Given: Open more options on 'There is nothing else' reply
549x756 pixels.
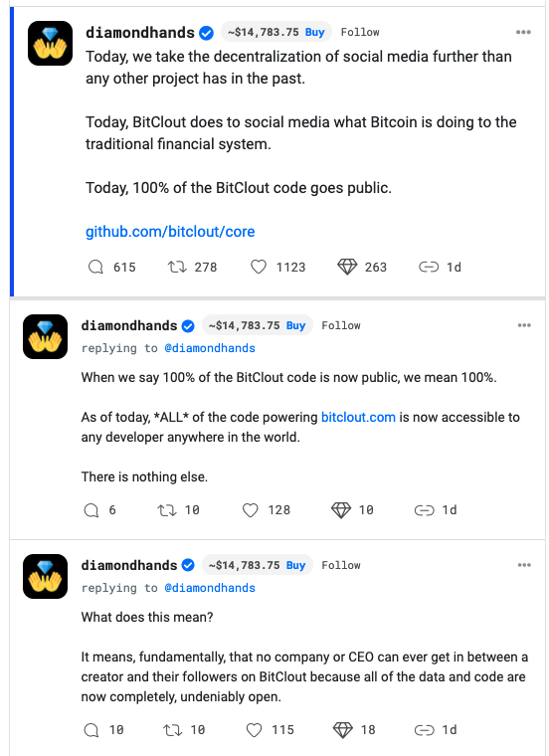Looking at the screenshot, I should (x=524, y=325).
